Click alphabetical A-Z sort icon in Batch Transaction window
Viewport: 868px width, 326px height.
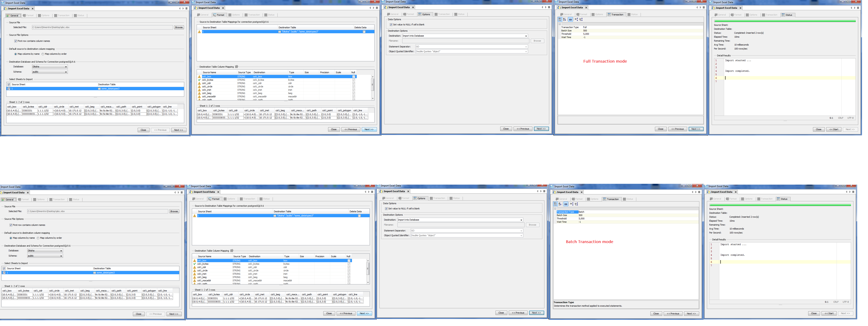[x=560, y=204]
